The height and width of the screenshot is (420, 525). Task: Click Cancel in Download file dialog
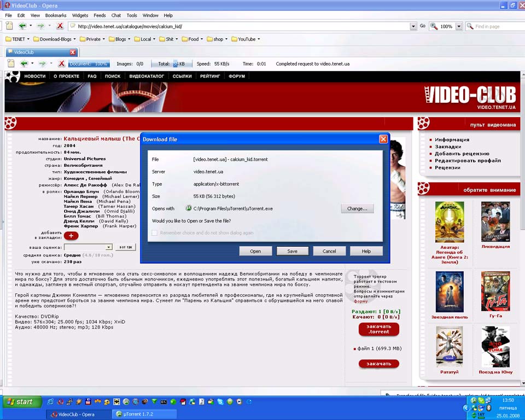[329, 251]
